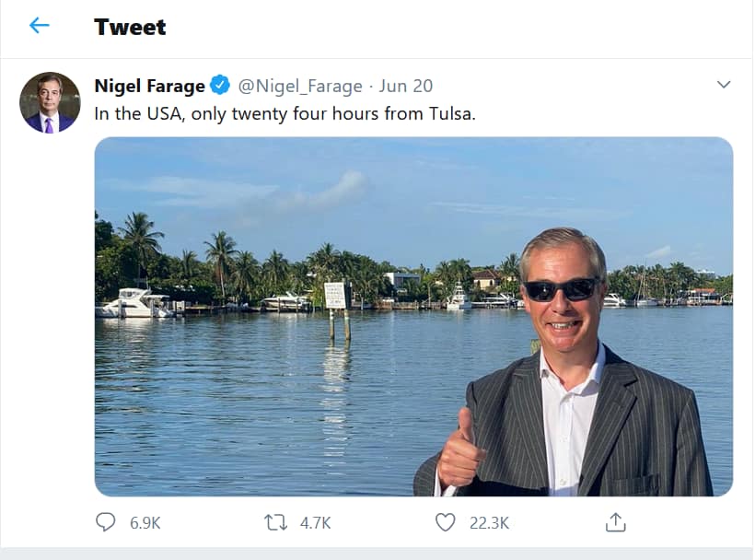The width and height of the screenshot is (755, 560).
Task: Click the back arrow in the header
Action: point(39,26)
